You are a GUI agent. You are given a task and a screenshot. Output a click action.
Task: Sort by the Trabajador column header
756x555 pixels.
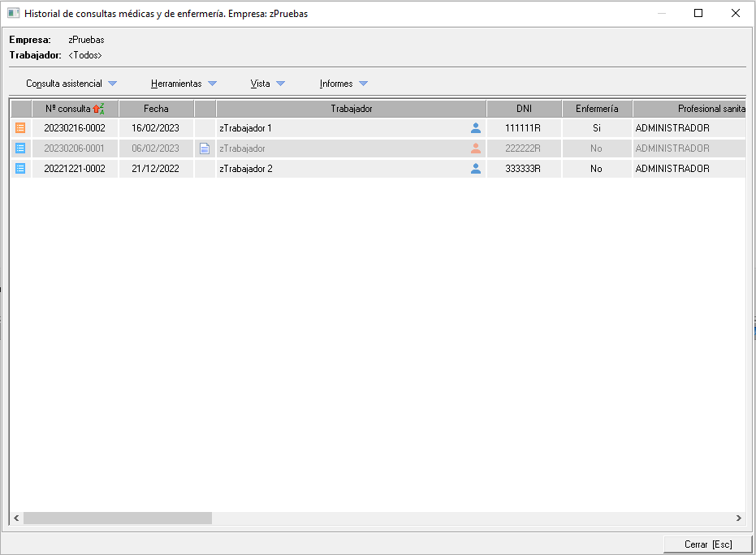pos(351,109)
